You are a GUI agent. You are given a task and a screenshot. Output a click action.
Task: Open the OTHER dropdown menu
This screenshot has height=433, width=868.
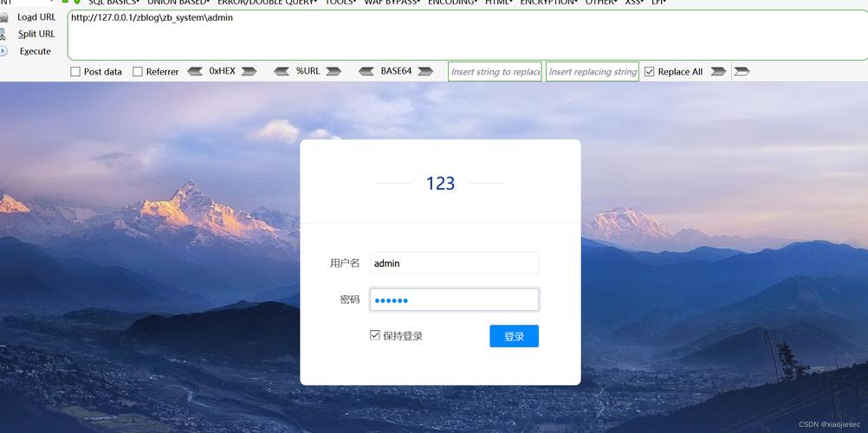pyautogui.click(x=601, y=3)
